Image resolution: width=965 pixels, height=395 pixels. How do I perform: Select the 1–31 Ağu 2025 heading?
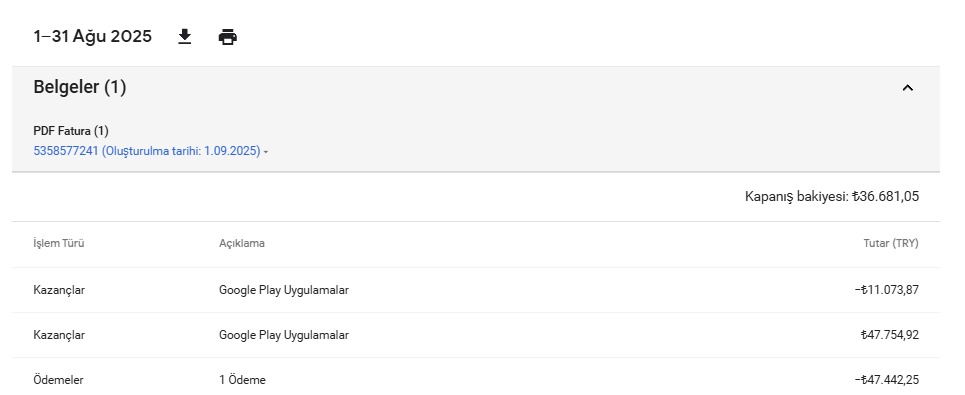(x=92, y=36)
